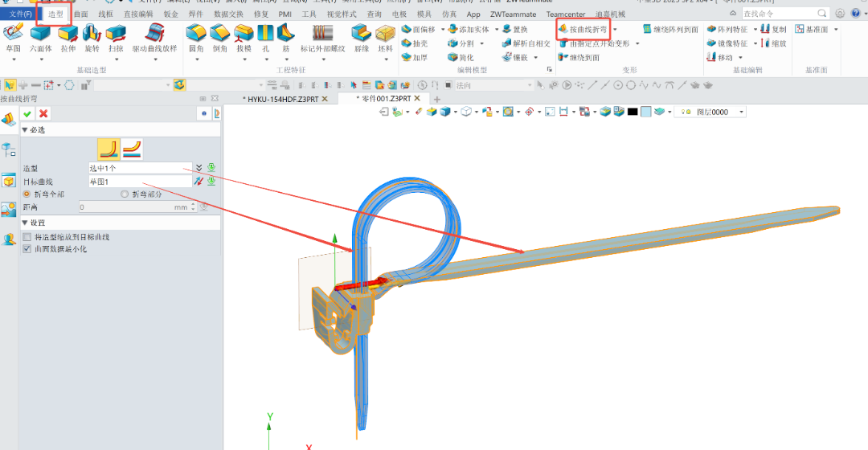The width and height of the screenshot is (868, 450).
Task: Open the 基准面 dropdown arrow
Action: click(836, 30)
